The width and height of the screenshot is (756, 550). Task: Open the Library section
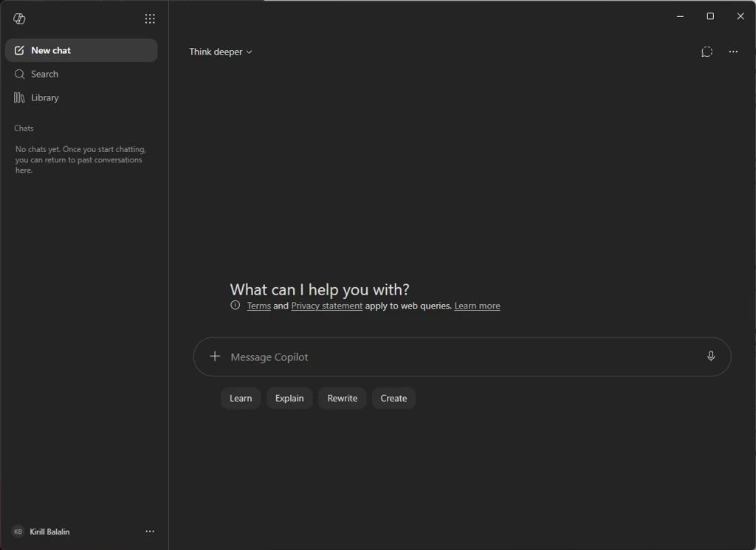(x=81, y=97)
